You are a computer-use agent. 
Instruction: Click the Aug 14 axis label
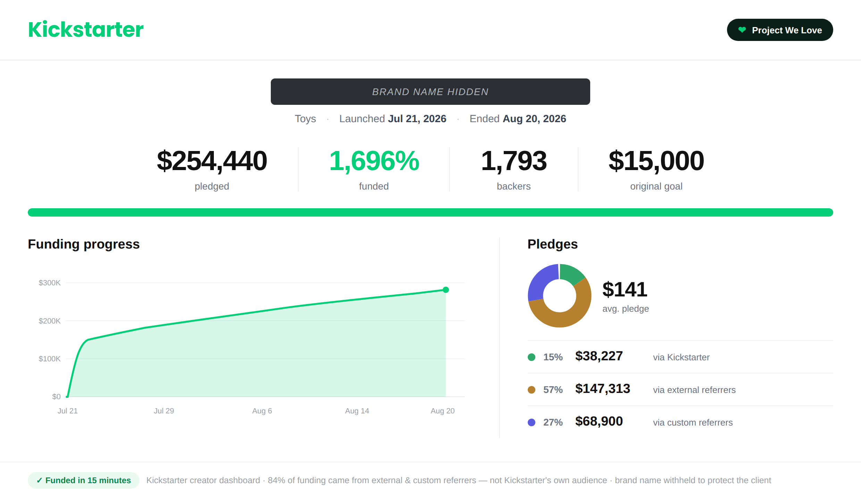click(357, 411)
